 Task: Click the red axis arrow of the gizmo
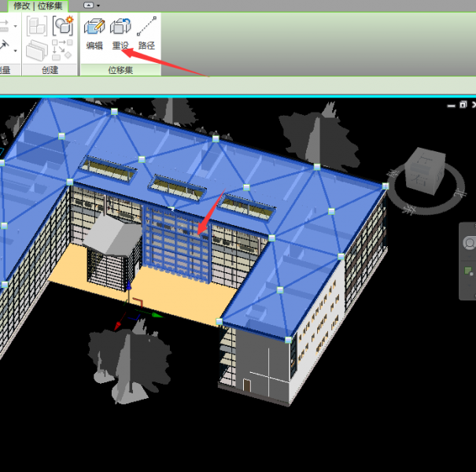[x=118, y=326]
